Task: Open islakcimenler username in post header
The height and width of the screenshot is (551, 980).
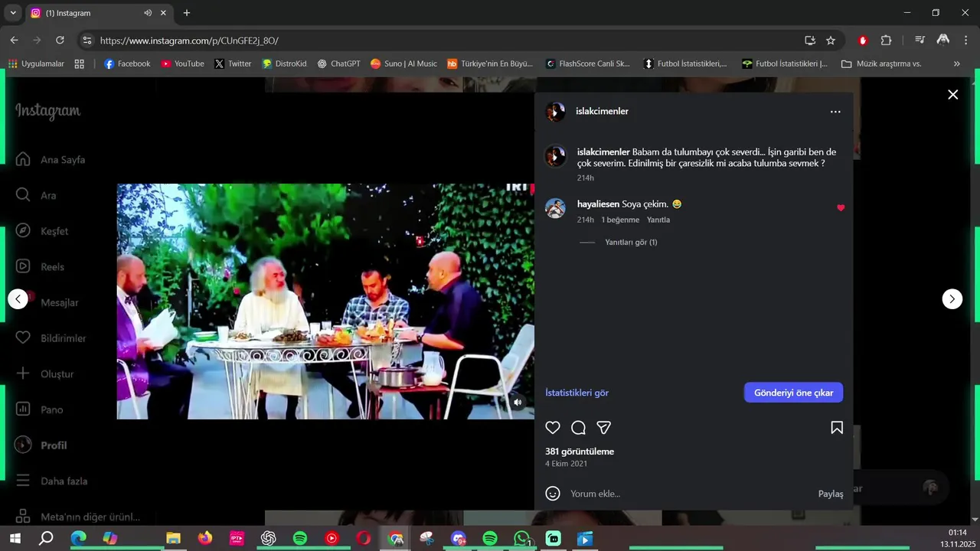Action: click(x=602, y=112)
